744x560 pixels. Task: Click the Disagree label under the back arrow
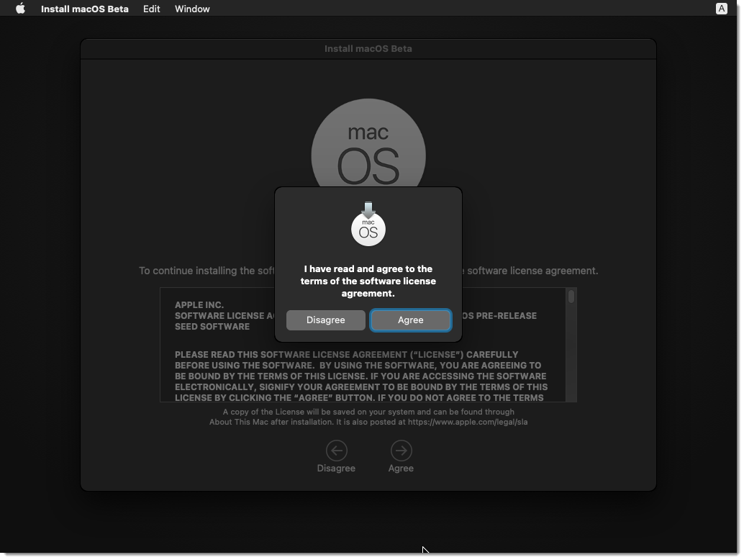click(x=336, y=468)
